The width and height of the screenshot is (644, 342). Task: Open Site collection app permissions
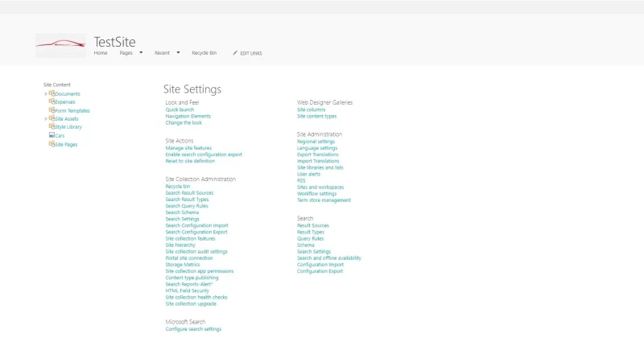(199, 271)
